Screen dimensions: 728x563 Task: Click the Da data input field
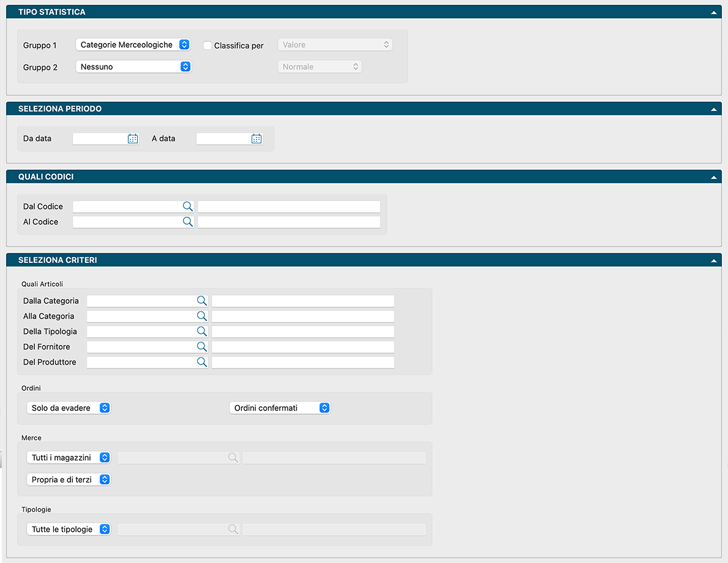[x=99, y=139]
